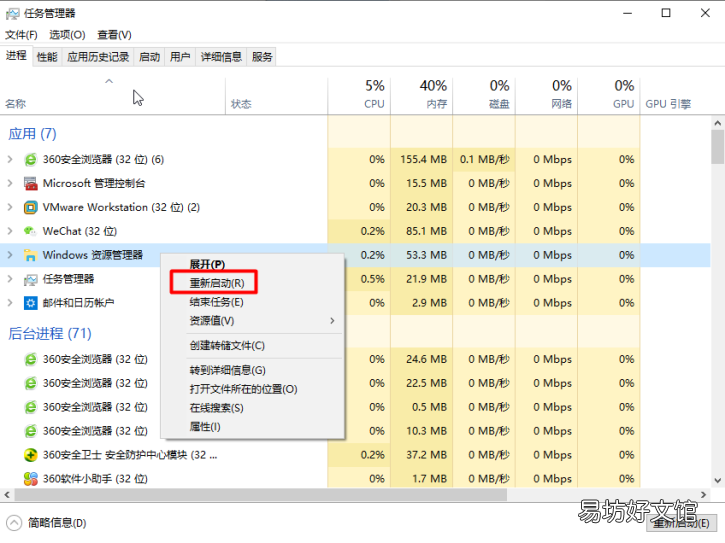Screen dimensions: 725x543
Task: Switch to the 应用历史记录 tab
Action: 98,57
